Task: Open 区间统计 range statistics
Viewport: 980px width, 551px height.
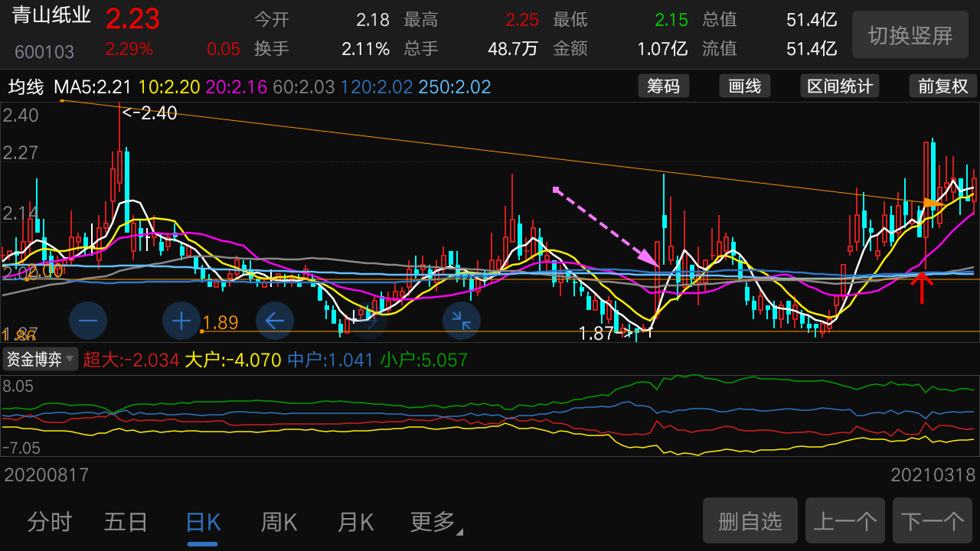Action: click(840, 86)
